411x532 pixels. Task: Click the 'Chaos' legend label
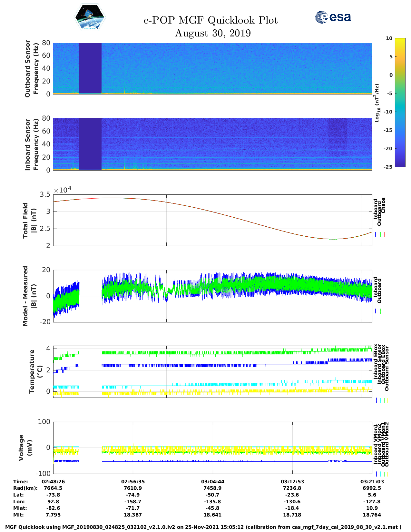point(383,205)
